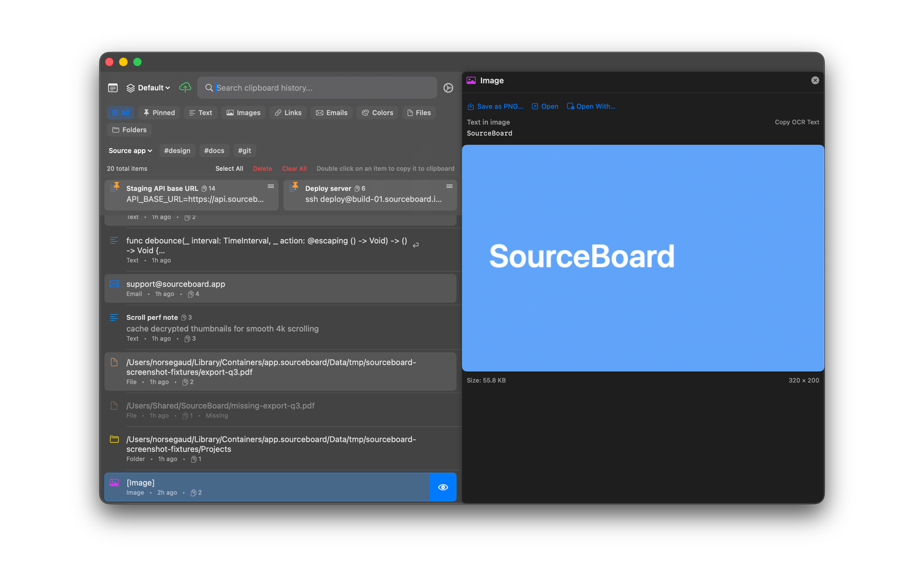The image size is (924, 578).
Task: Click the Size: 55.8 KB label
Action: tap(486, 380)
